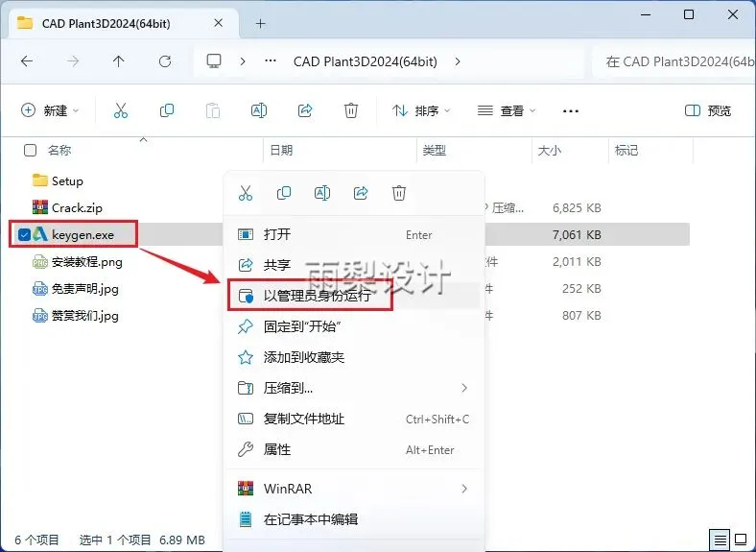This screenshot has width=756, height=552.
Task: Switch to details view in the status bar
Action: (x=720, y=540)
